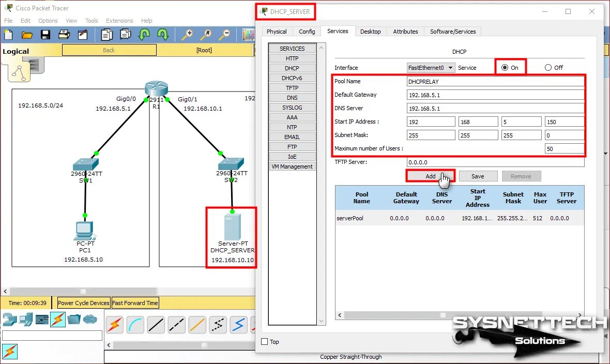Toggle the Top checkbox
Screen dimensions: 610x364
(x=265, y=341)
